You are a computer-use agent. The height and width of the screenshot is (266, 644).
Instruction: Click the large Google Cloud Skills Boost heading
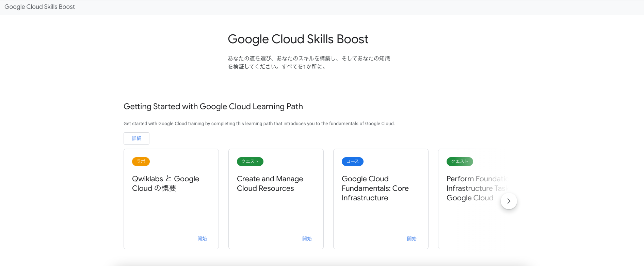coord(298,39)
